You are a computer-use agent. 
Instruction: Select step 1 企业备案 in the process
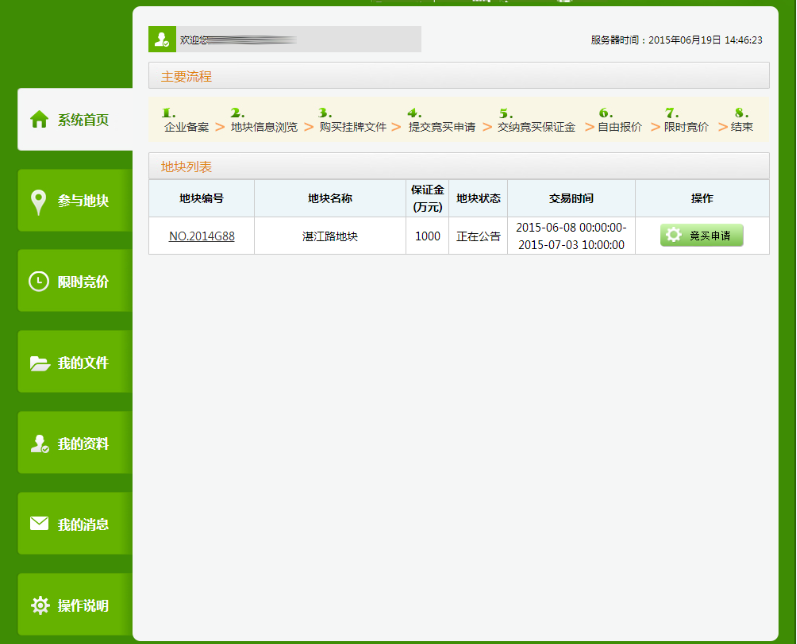186,127
